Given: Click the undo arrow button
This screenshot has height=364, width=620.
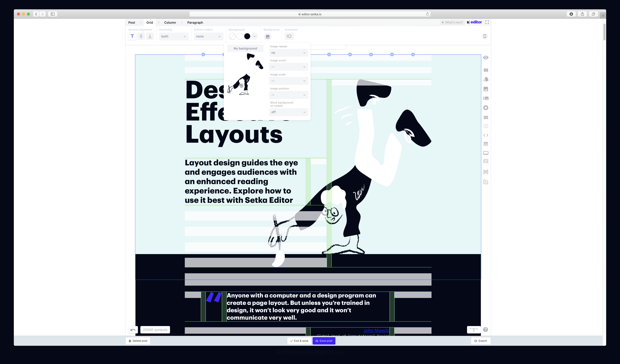Looking at the screenshot, I should 133,330.
